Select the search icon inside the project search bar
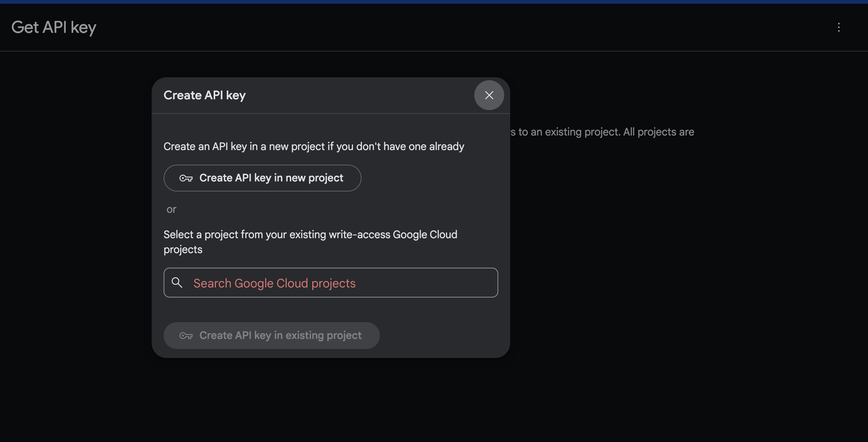 tap(177, 283)
